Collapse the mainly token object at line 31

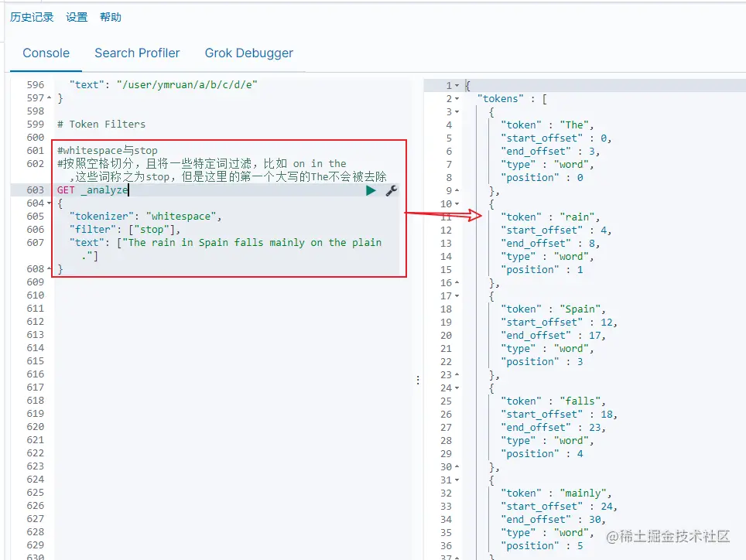(457, 480)
